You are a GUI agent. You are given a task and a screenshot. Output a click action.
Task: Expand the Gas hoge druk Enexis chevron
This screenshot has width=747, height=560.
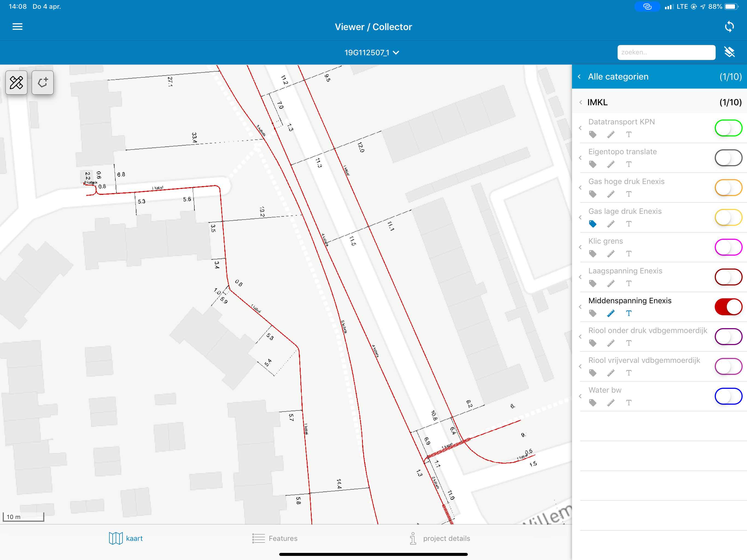pyautogui.click(x=580, y=188)
